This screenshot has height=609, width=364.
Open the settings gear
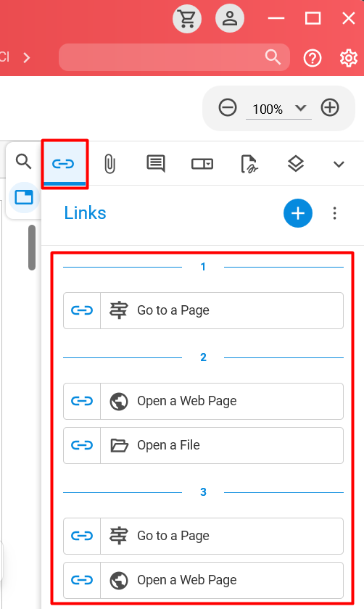349,58
